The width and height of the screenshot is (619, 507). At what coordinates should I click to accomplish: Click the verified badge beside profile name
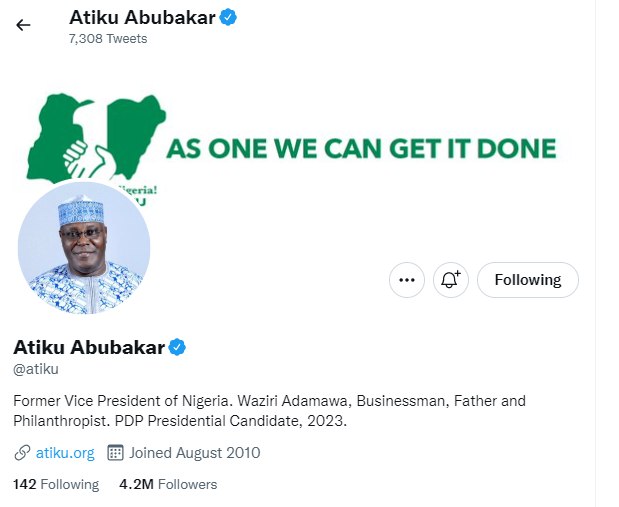177,348
